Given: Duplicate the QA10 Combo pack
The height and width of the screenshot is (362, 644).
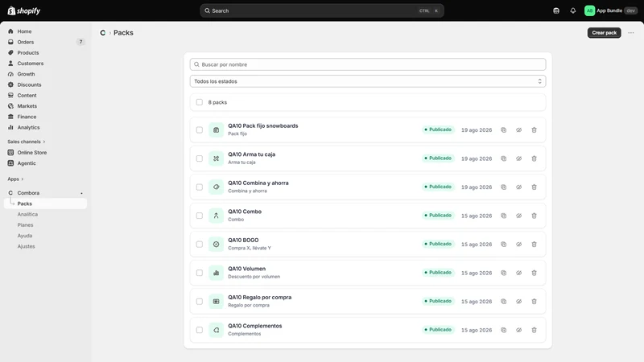Looking at the screenshot, I should click(x=504, y=216).
